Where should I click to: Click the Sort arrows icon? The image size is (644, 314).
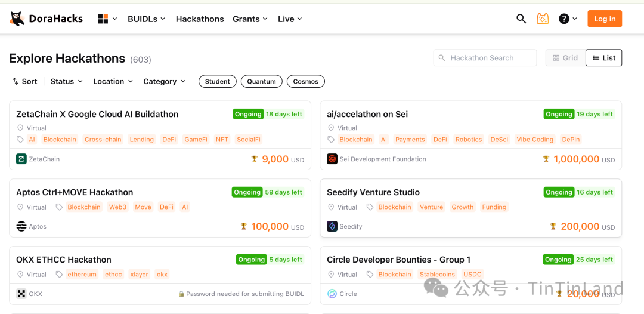16,81
